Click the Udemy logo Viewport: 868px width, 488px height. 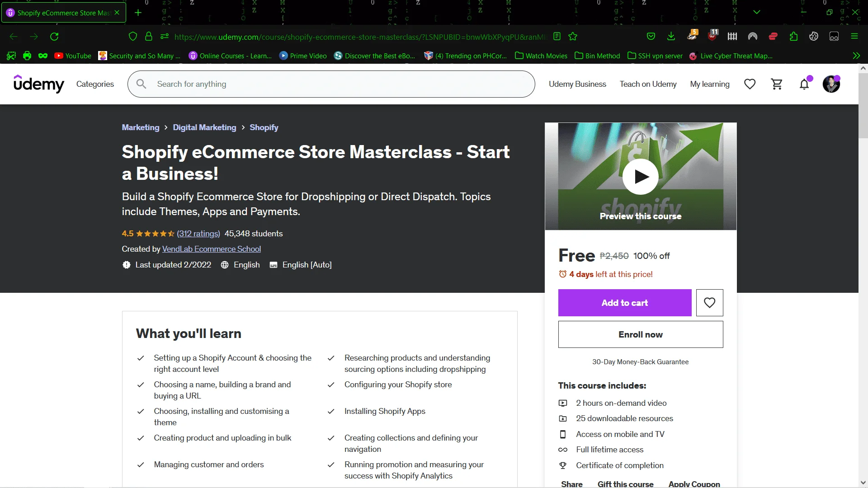[x=39, y=84]
